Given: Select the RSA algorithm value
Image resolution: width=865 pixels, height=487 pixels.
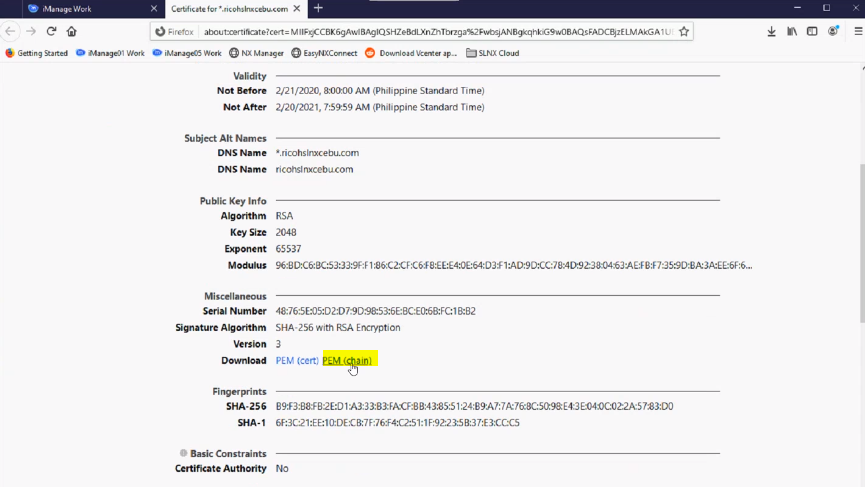Looking at the screenshot, I should pos(284,216).
